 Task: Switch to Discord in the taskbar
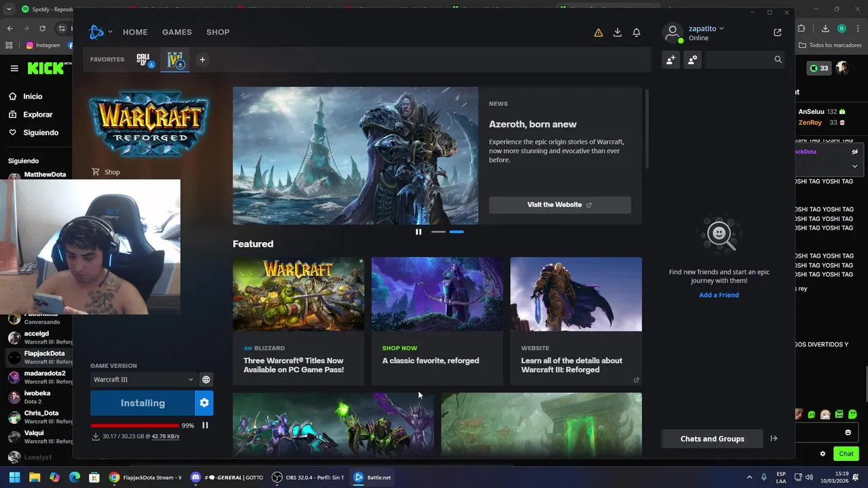227,477
